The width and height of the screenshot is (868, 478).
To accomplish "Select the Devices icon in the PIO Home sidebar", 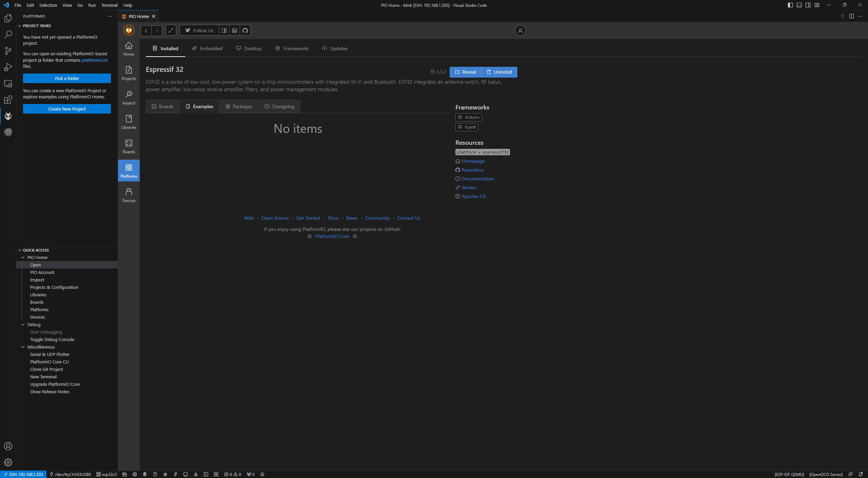I will pyautogui.click(x=129, y=195).
